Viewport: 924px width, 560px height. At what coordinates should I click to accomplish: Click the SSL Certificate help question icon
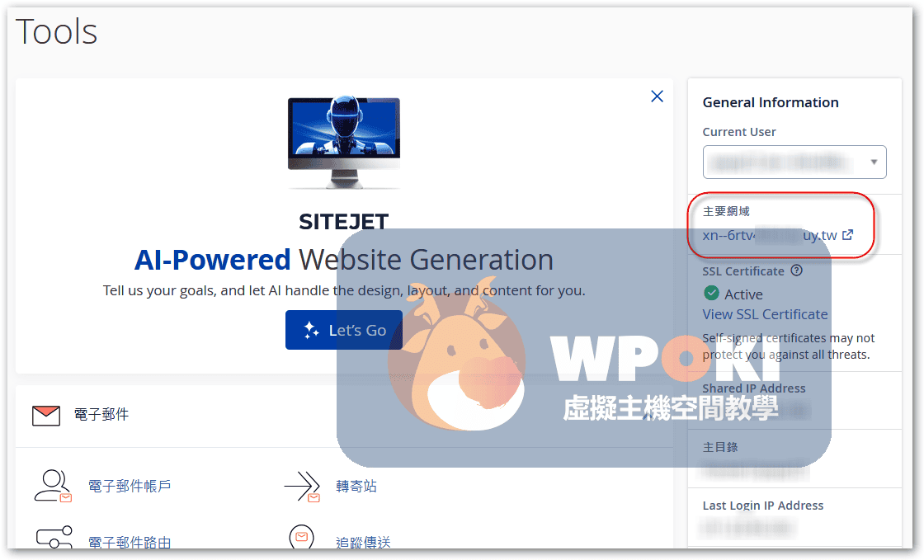[796, 271]
